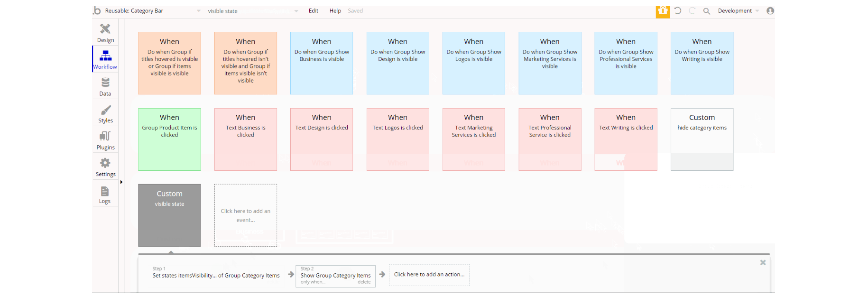Open the Data section icon
Viewport: 868px width, 297px height.
(105, 83)
